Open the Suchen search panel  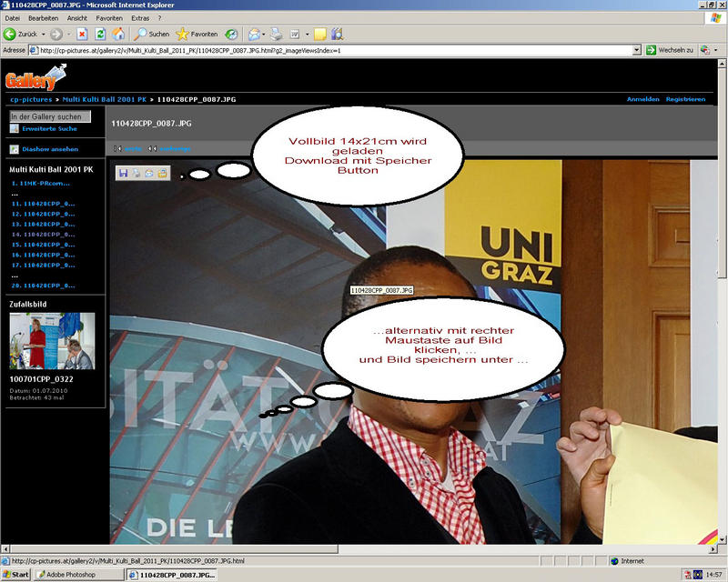153,34
